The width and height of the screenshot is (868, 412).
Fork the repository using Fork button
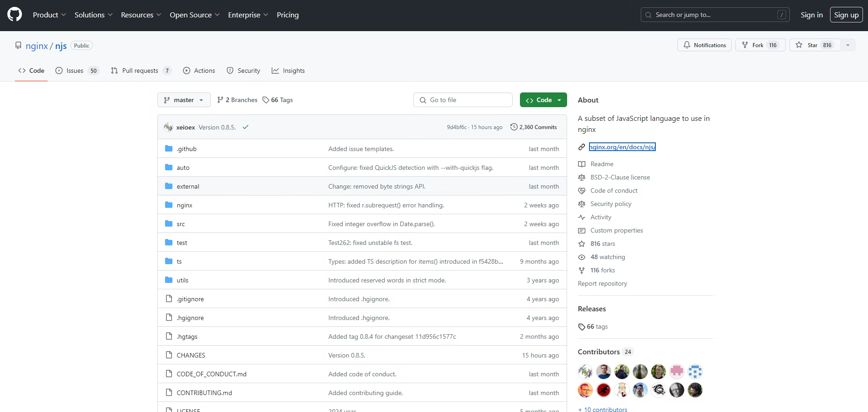[760, 45]
